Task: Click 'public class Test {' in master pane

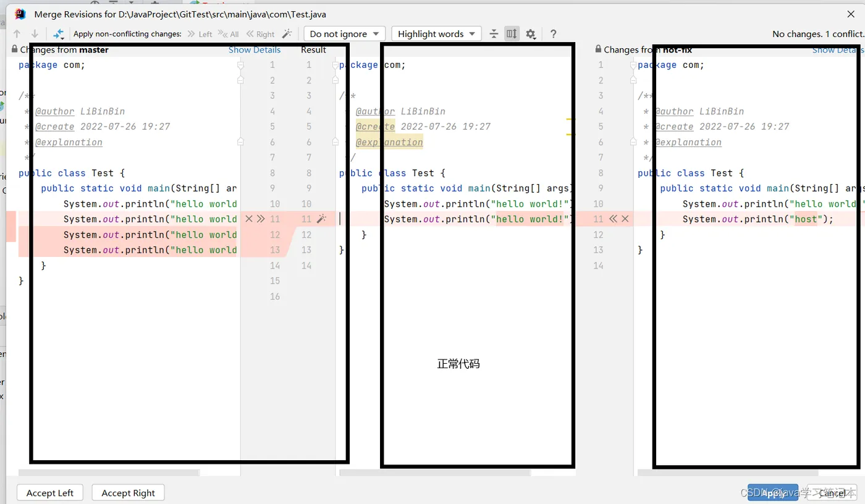Action: point(72,173)
